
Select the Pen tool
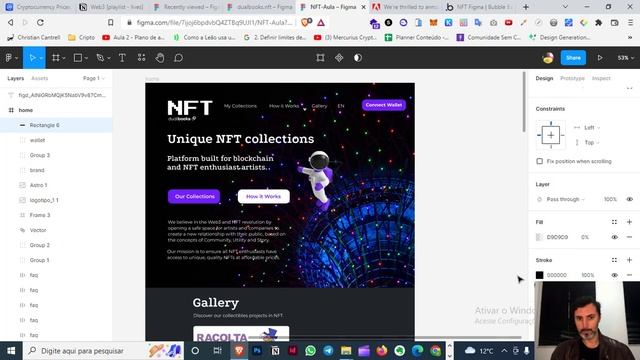point(100,58)
